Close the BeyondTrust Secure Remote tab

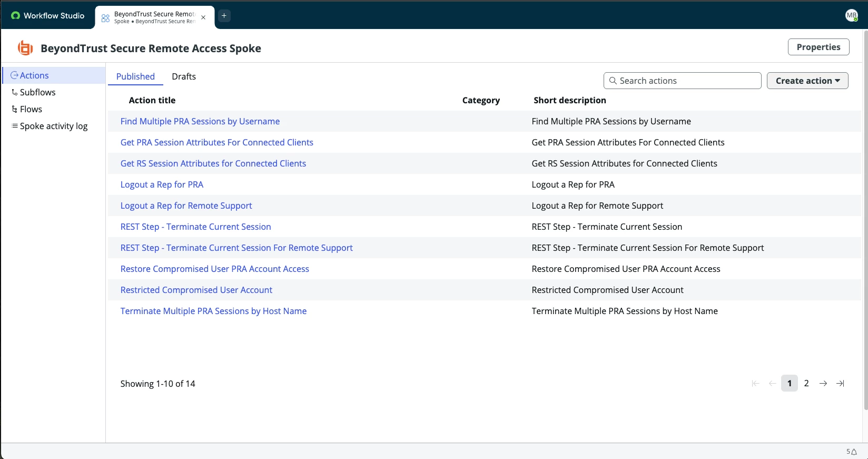(203, 17)
